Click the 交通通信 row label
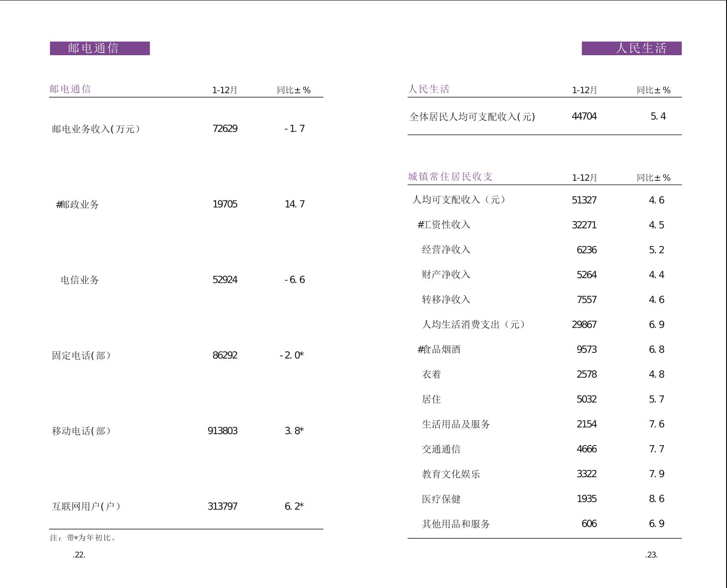This screenshot has height=588, width=727. [x=441, y=449]
